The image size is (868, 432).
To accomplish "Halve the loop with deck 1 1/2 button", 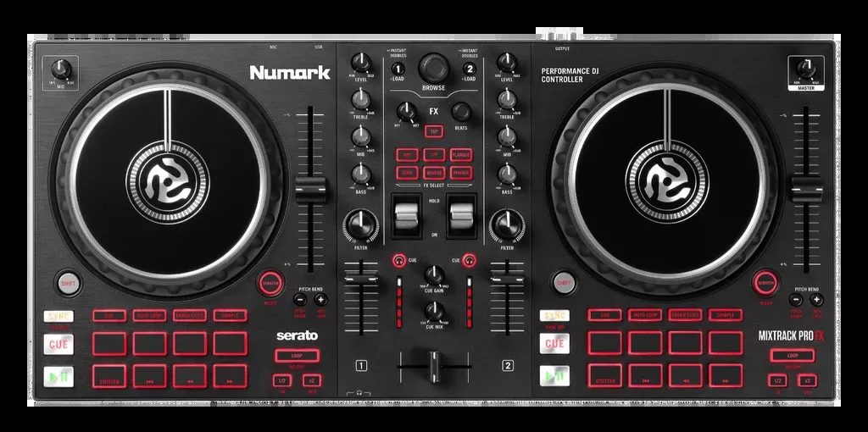I will coord(281,380).
